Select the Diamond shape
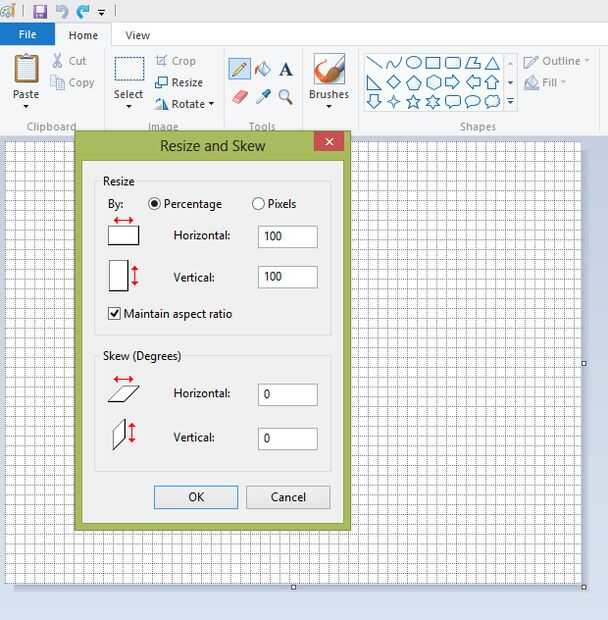 393,82
